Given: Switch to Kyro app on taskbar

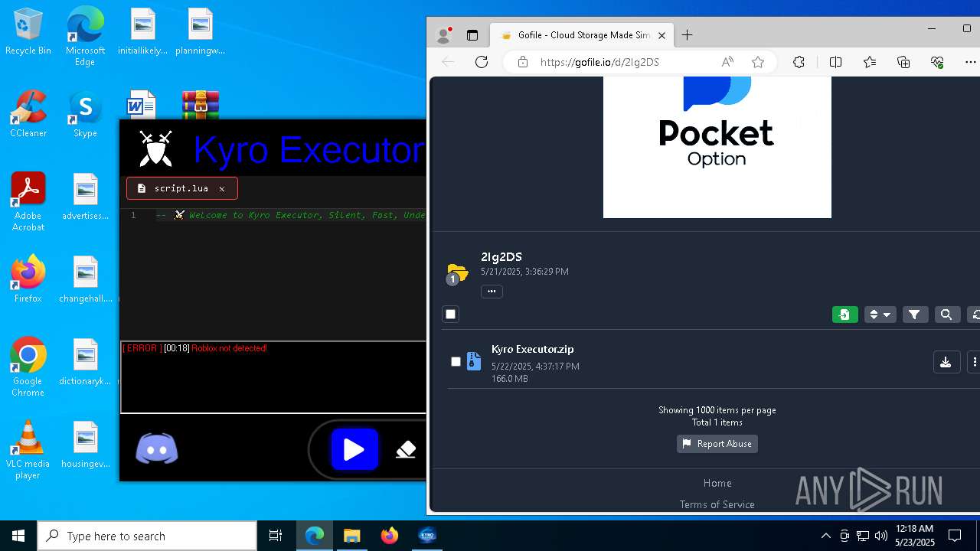Looking at the screenshot, I should pyautogui.click(x=427, y=536).
